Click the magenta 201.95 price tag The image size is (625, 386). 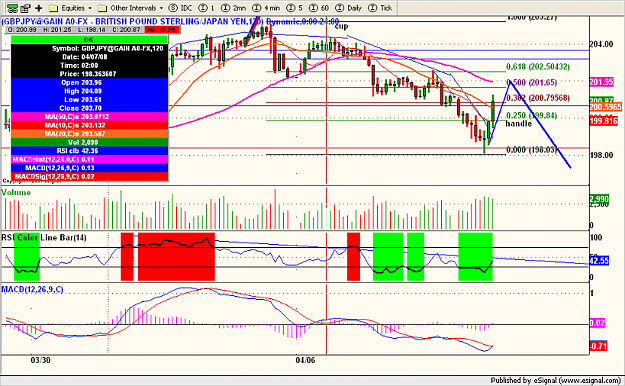[x=601, y=82]
